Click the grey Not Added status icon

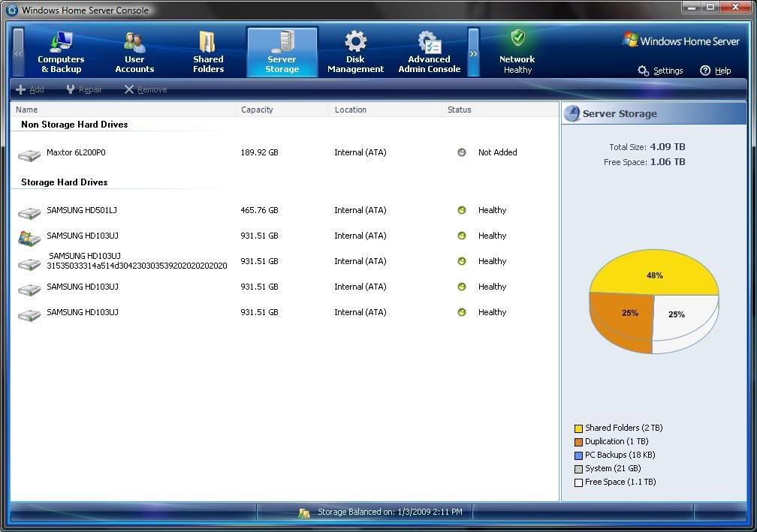tap(462, 152)
